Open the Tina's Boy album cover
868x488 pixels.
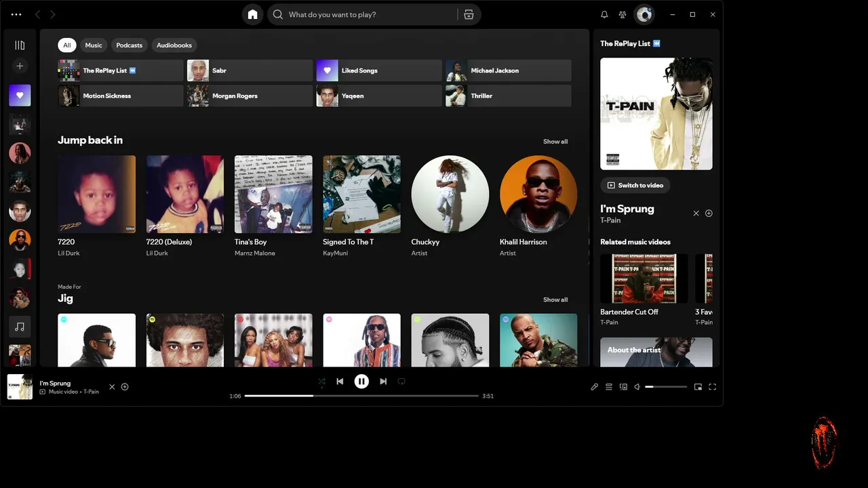(273, 195)
